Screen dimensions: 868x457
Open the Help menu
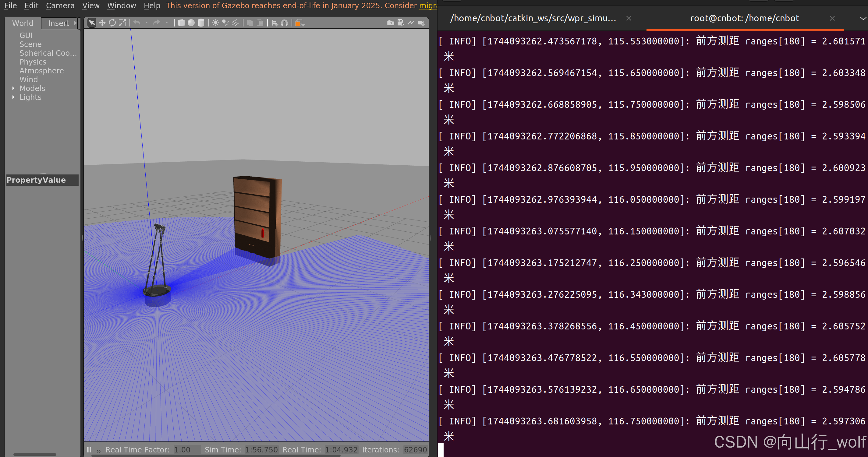point(152,5)
